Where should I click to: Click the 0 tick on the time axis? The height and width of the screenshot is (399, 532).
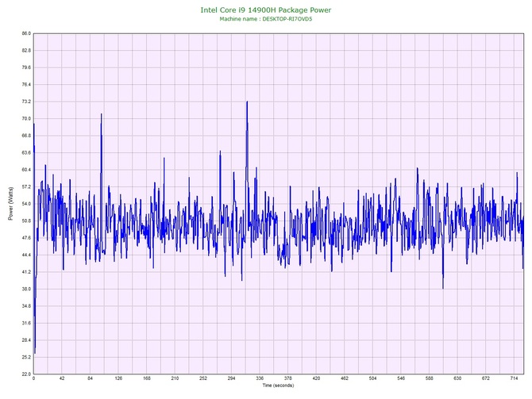pos(33,378)
